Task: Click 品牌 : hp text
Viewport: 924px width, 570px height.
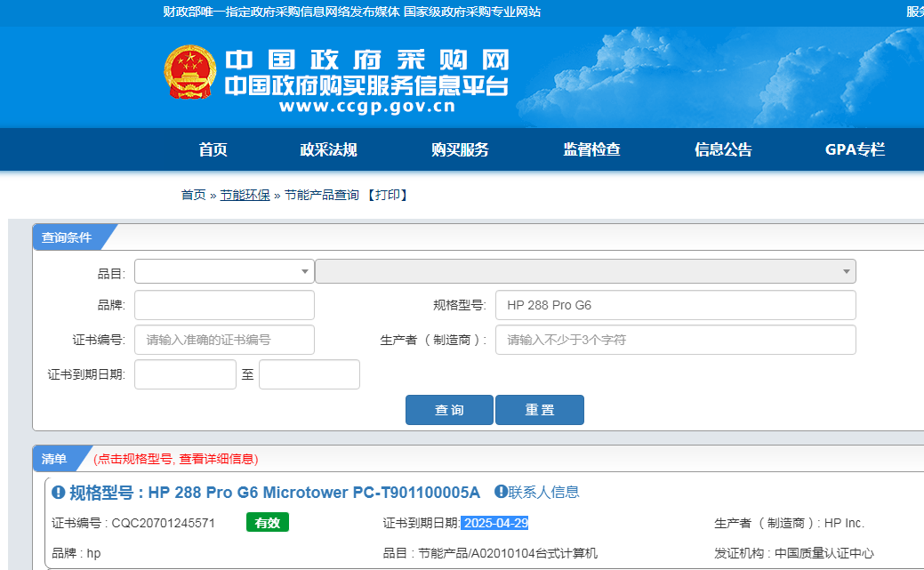Action: pos(76,553)
